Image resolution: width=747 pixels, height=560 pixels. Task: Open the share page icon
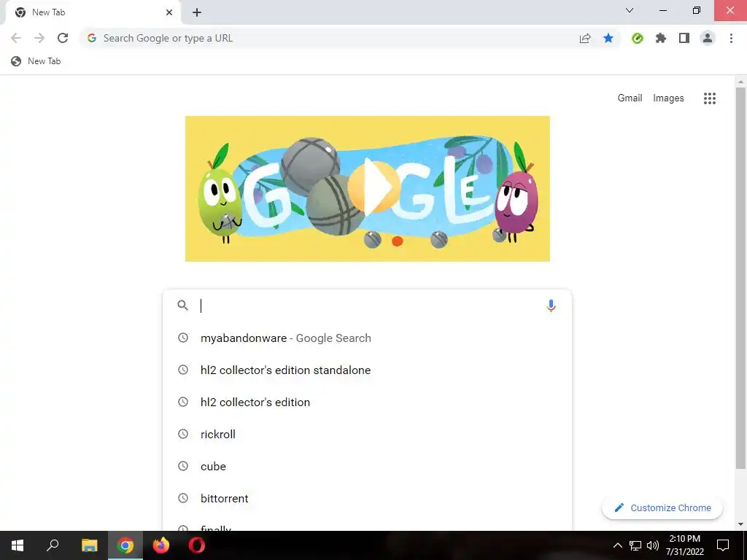(585, 39)
